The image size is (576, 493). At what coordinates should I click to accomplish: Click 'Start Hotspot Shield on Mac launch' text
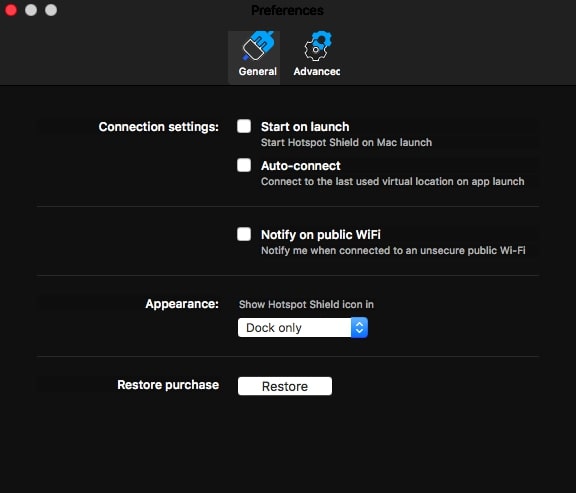346,143
